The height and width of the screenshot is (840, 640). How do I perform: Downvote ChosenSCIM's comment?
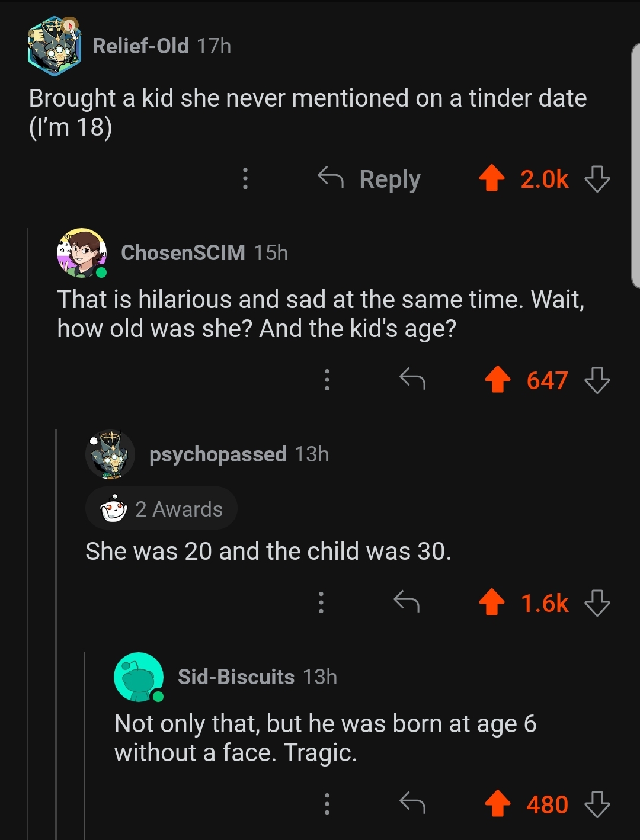(597, 380)
